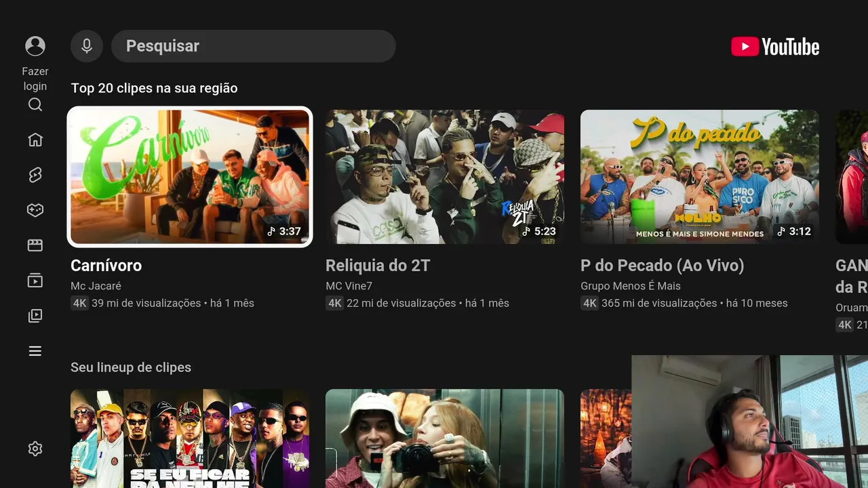Open P do Pecado (Ao Vivo) title

[x=663, y=266]
